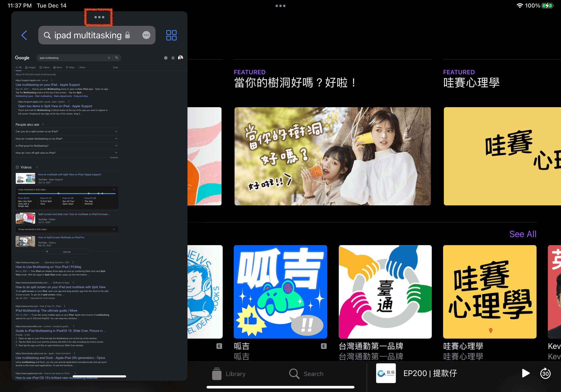Jump to key moment From 01:25
The height and width of the screenshot is (392, 561).
click(x=69, y=201)
